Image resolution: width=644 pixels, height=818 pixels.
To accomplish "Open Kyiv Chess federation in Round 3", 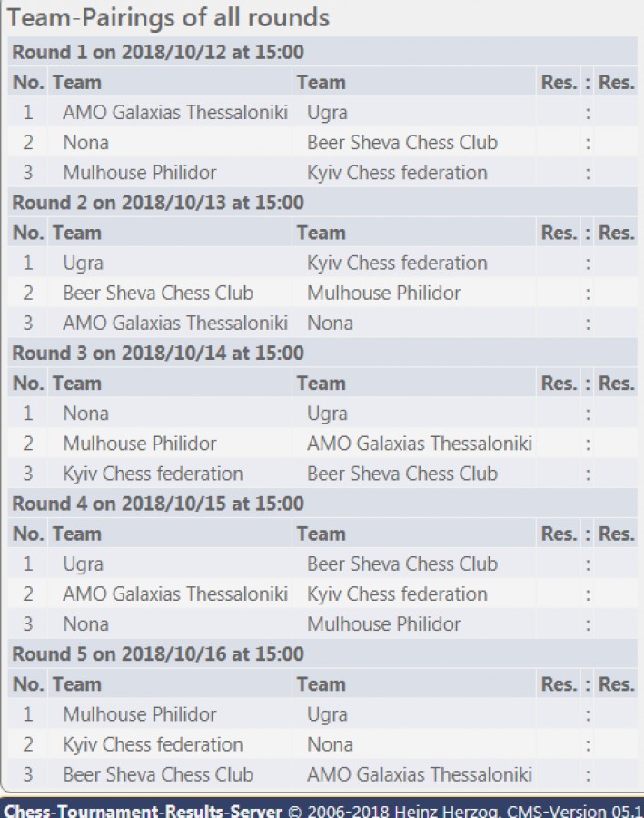I will [x=153, y=474].
